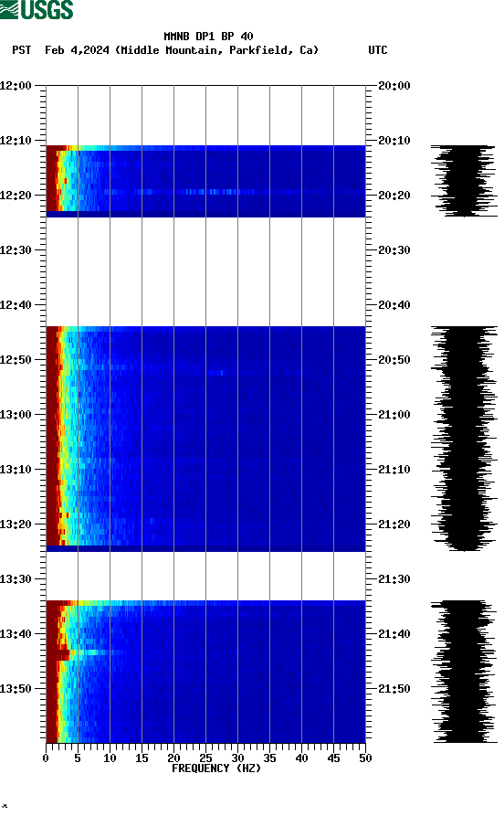Click the 13:40 PST time label
Image resolution: width=504 pixels, height=816 pixels.
pyautogui.click(x=16, y=634)
